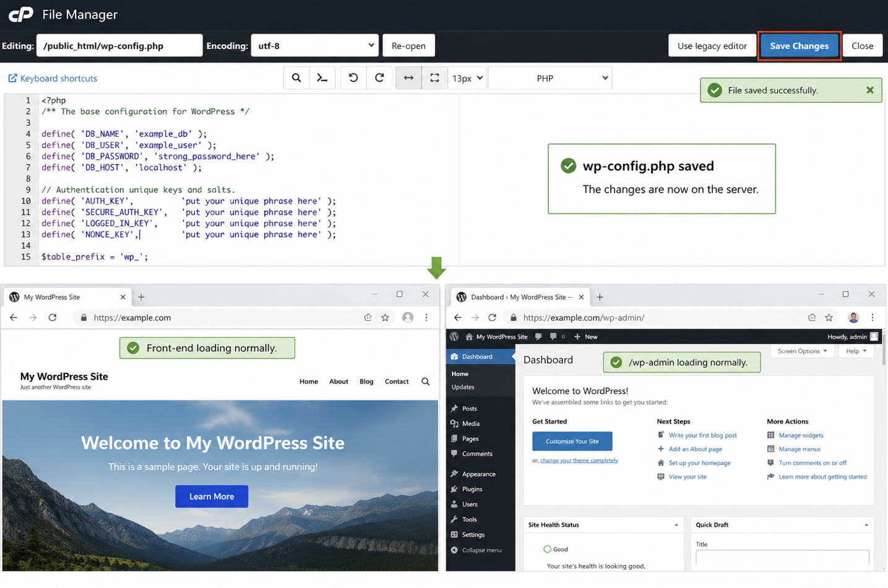Open new tab in My WordPress Site browser

point(141,297)
